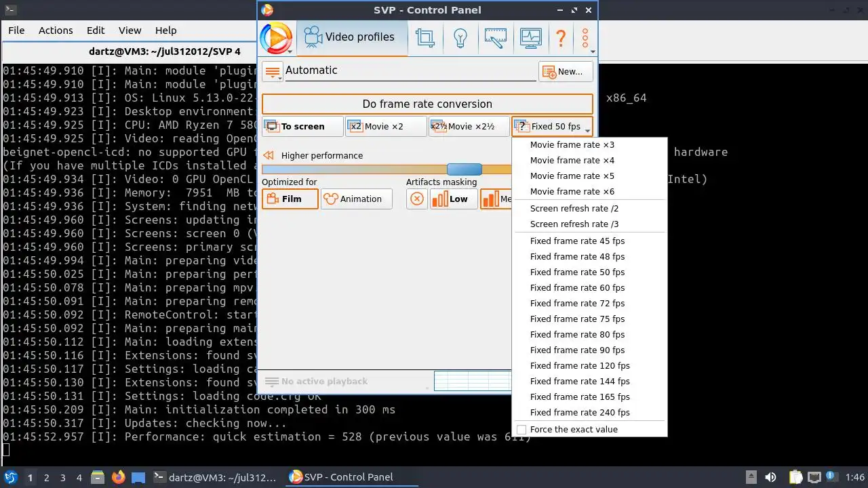This screenshot has height=488, width=868.
Task: Disable artifacts masking with the X button
Action: (x=417, y=199)
